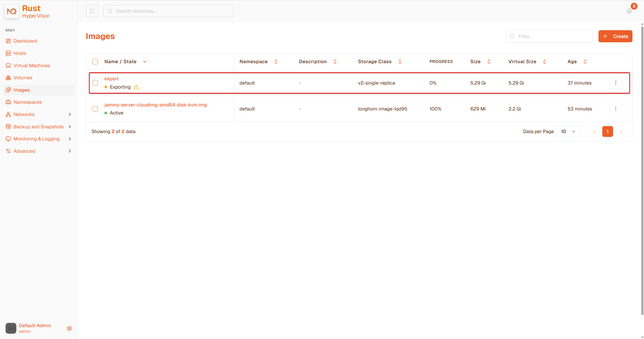644x339 pixels.
Task: Open the Hosts menu item
Action: tap(39, 53)
